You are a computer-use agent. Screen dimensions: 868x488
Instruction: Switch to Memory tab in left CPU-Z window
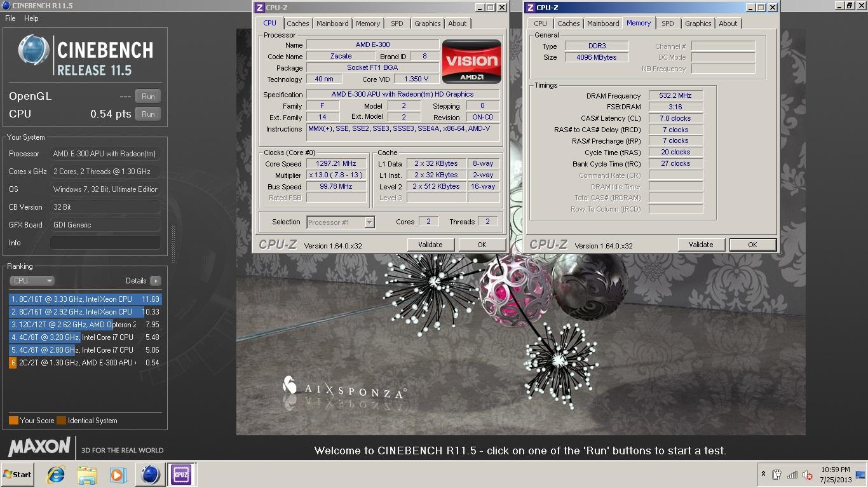[368, 24]
